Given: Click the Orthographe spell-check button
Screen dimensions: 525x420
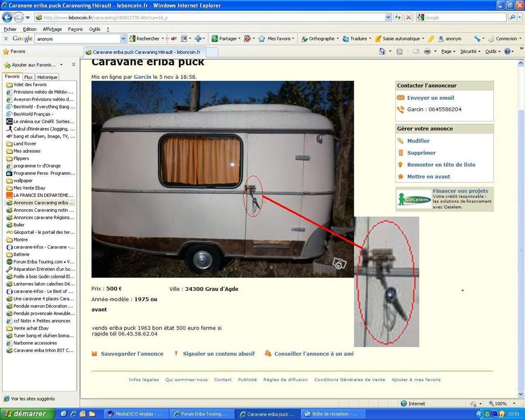Looking at the screenshot, I should pos(318,39).
